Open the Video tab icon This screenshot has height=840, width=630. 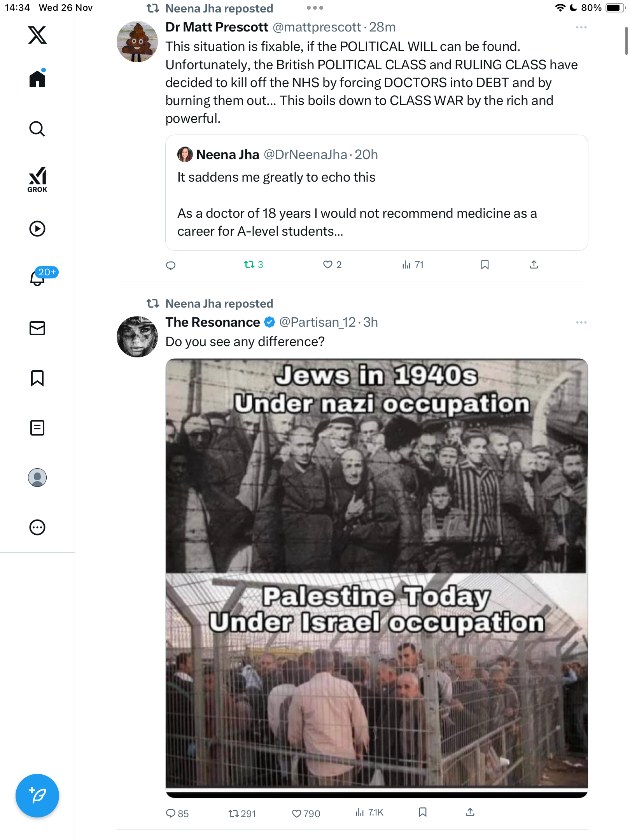(37, 229)
